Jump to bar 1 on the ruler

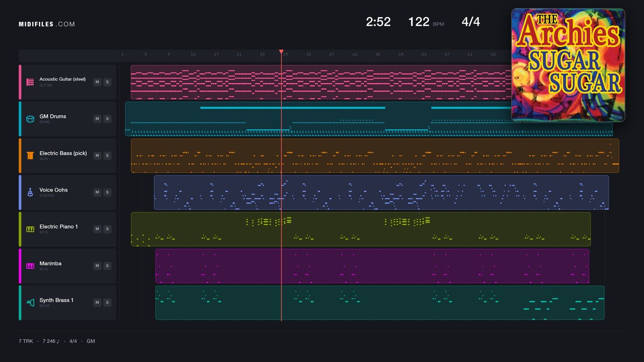point(122,54)
